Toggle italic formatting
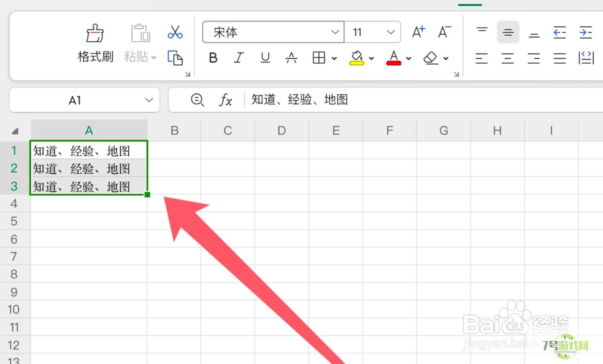The width and height of the screenshot is (603, 364). click(x=239, y=58)
